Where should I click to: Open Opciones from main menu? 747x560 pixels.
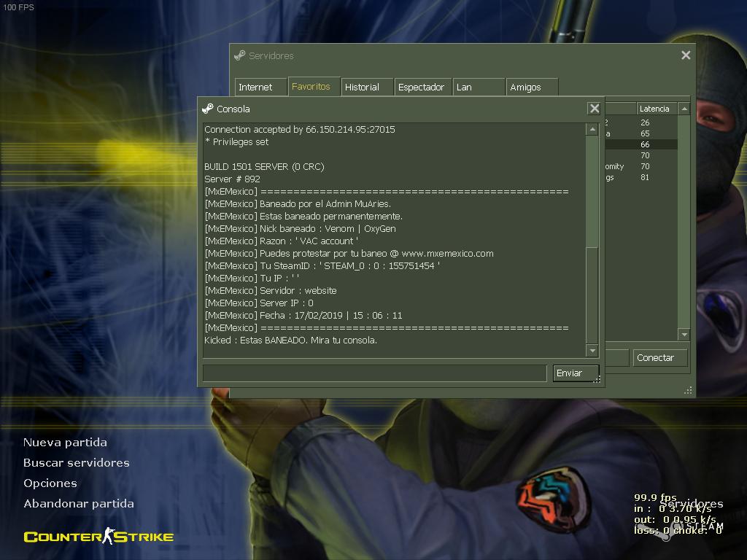pyautogui.click(x=50, y=483)
